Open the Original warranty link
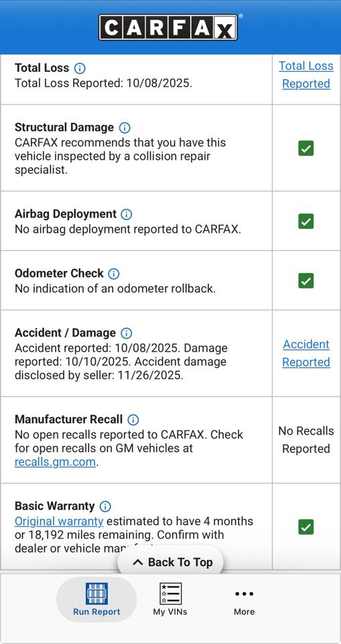This screenshot has height=644, width=341. 59,521
